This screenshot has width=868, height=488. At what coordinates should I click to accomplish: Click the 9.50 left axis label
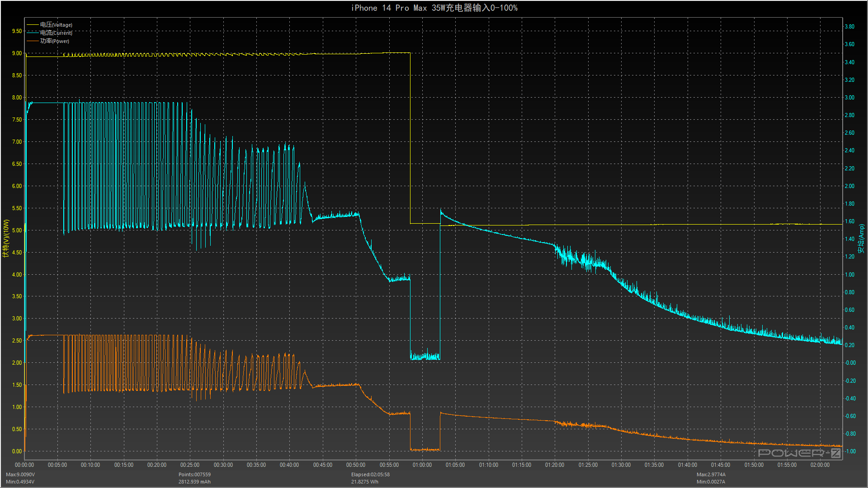pos(17,31)
